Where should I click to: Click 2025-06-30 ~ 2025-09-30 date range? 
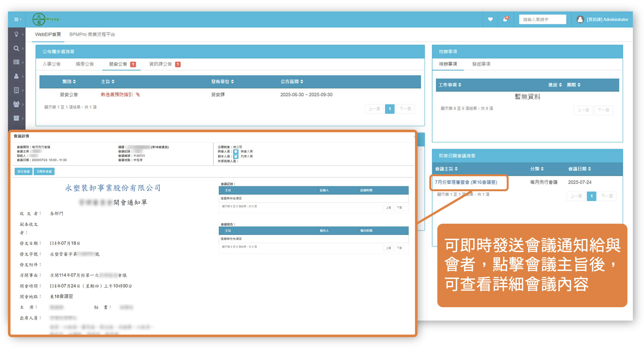tap(306, 95)
